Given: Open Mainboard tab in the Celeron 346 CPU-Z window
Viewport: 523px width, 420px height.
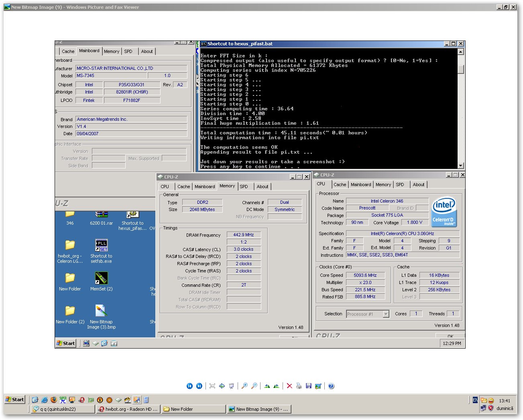Looking at the screenshot, I should click(361, 185).
